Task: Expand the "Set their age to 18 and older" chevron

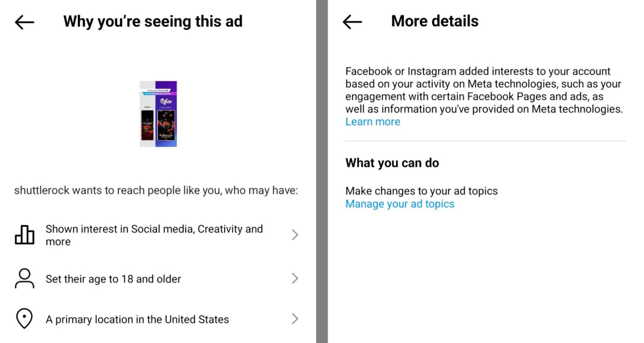Action: pos(296,278)
